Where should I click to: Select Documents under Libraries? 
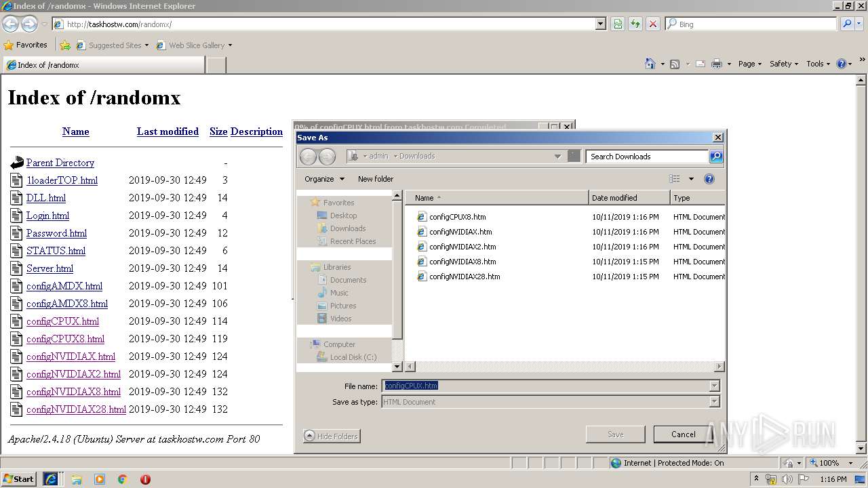[x=348, y=280]
